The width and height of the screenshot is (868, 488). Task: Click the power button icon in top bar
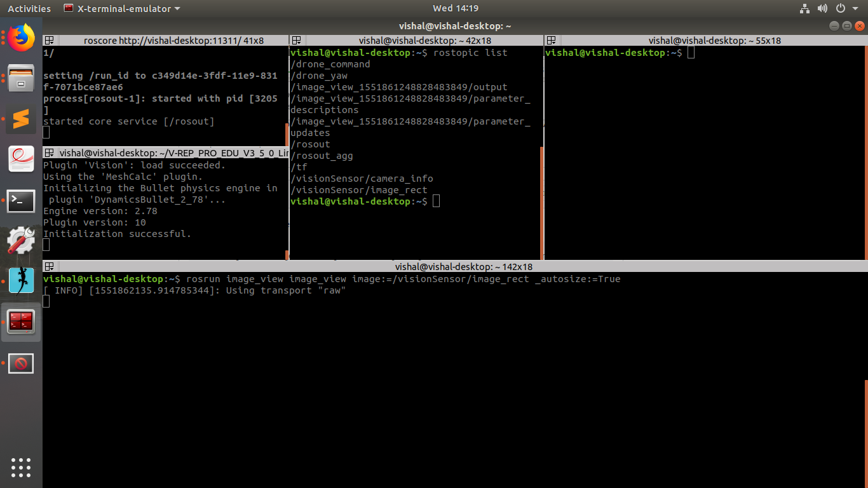click(x=840, y=8)
